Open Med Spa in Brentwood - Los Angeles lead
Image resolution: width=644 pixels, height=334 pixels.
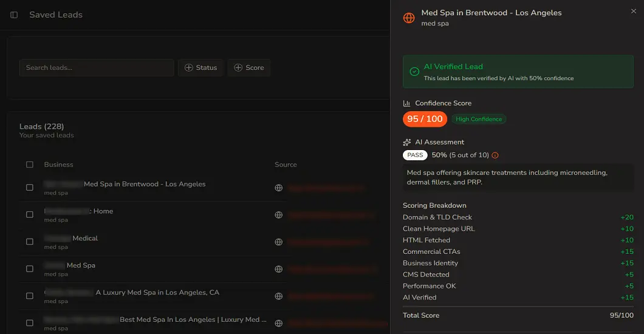point(145,184)
